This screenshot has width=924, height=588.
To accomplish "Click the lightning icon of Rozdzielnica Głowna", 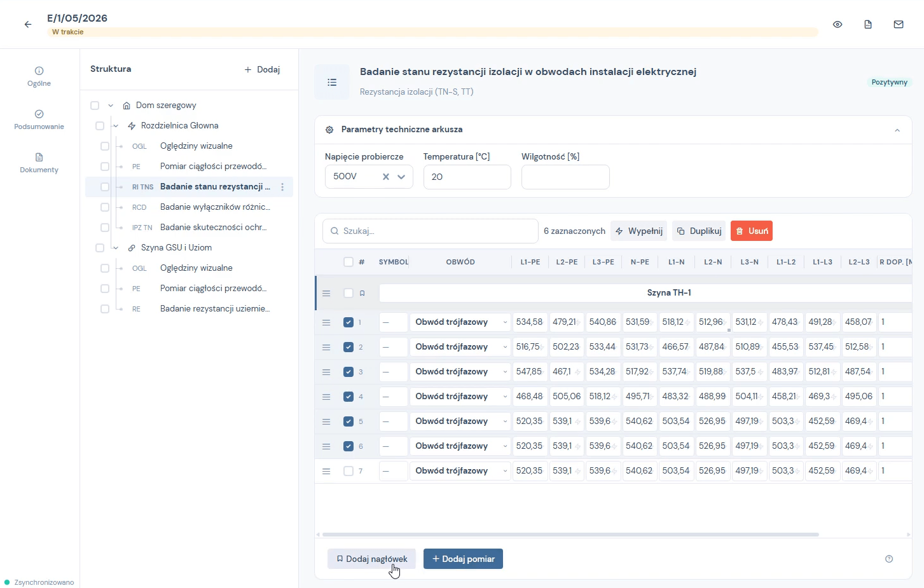I will pos(132,126).
